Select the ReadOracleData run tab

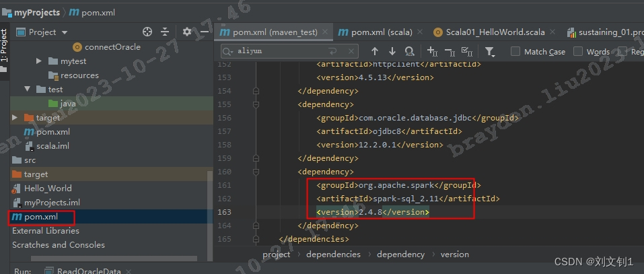click(87, 271)
